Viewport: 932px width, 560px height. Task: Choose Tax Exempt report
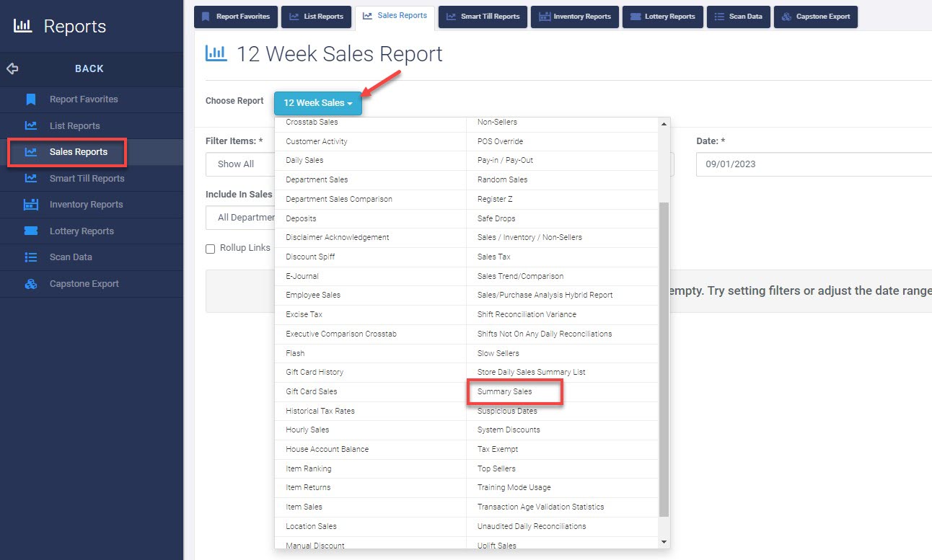pos(498,449)
